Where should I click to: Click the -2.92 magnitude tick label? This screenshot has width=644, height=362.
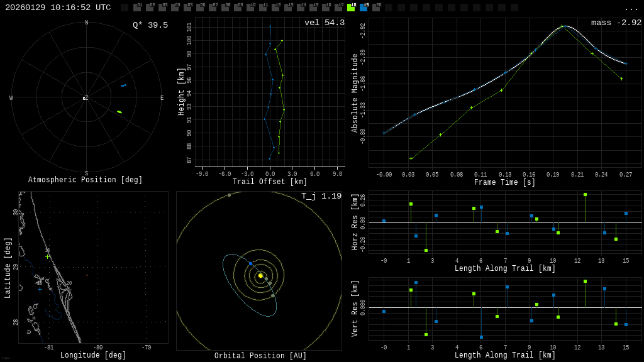[x=363, y=31]
